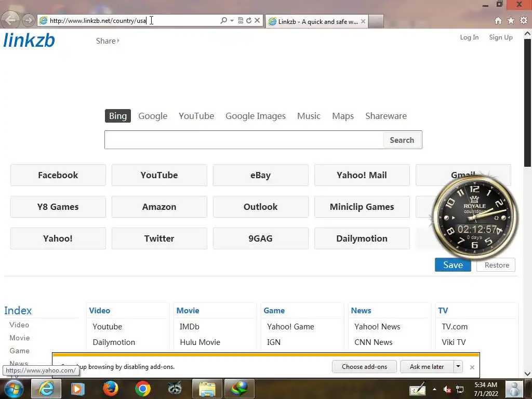Click the URL address field

click(132, 20)
